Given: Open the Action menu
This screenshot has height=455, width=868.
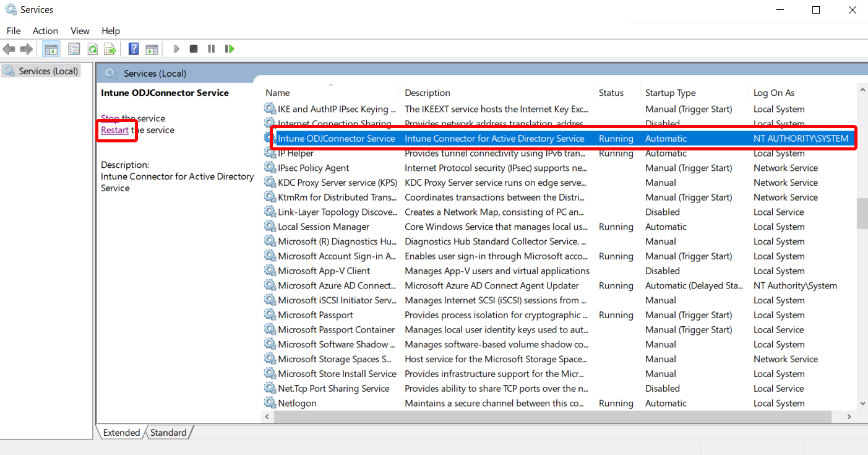Looking at the screenshot, I should 45,31.
